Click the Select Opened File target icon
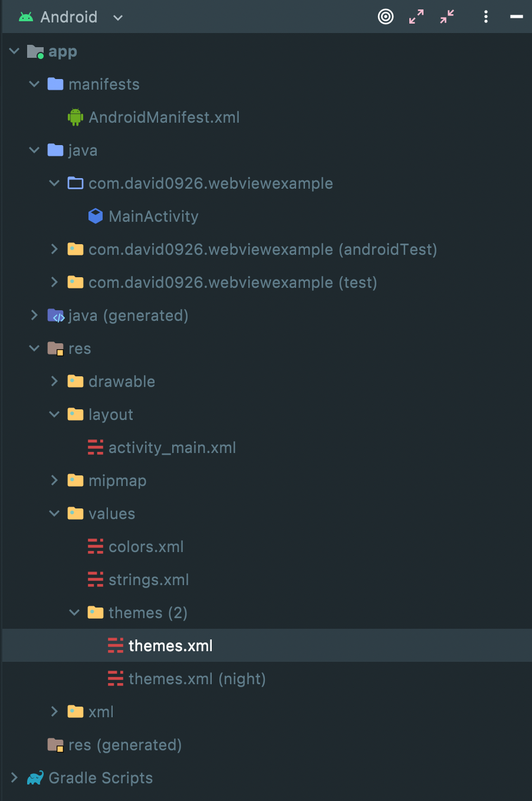 (x=386, y=17)
